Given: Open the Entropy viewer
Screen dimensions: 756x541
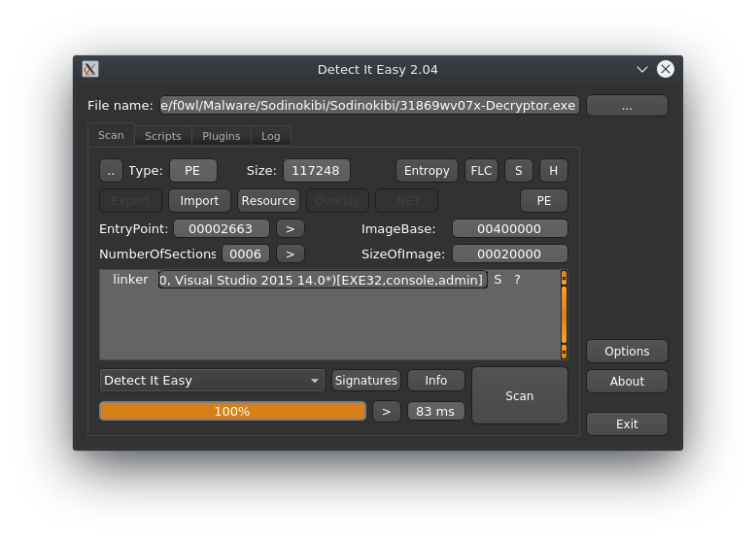Looking at the screenshot, I should pos(427,171).
